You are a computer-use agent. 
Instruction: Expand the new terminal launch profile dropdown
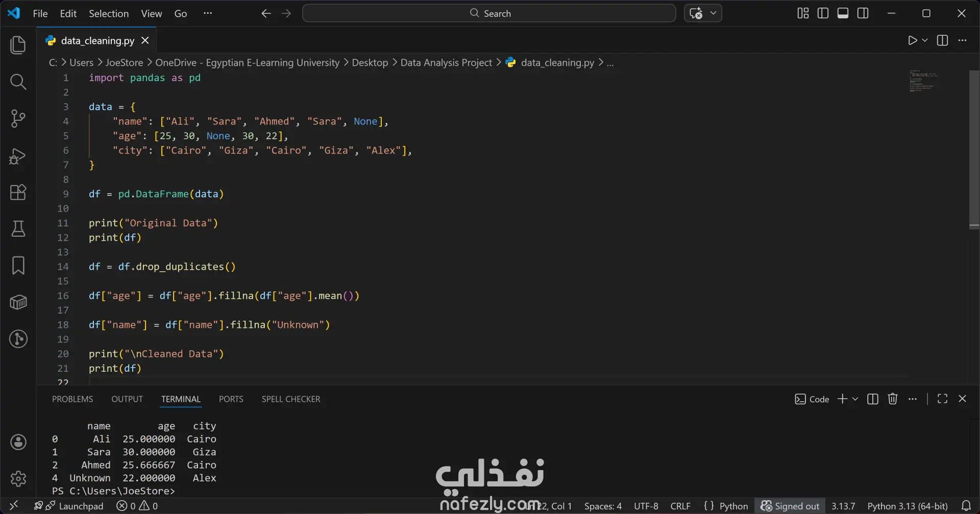click(855, 399)
